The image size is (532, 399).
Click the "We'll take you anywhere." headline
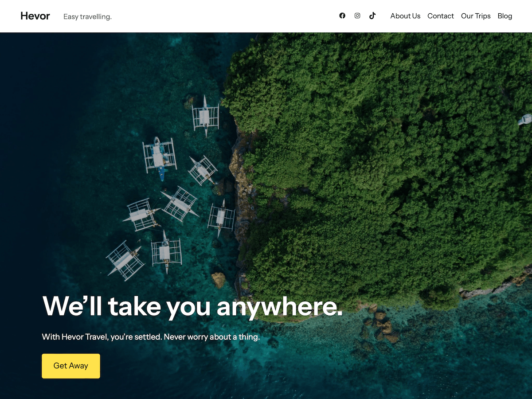click(x=192, y=306)
